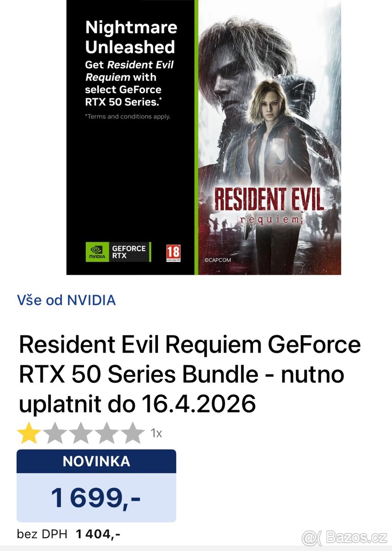Click the Resident Evil Requiem bundle title

[190, 374]
